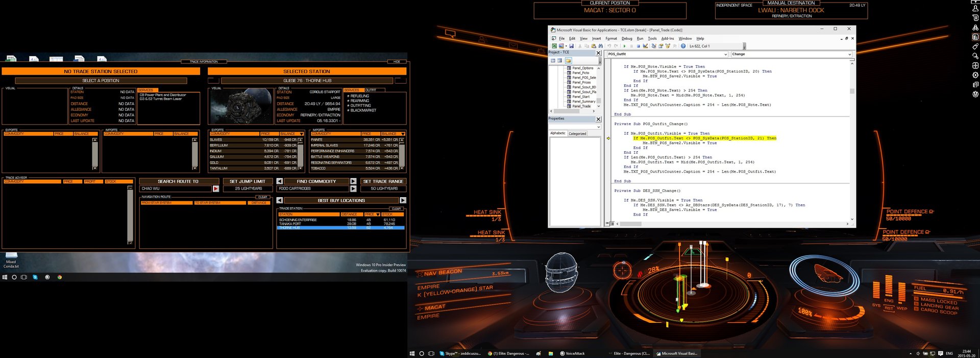This screenshot has width=980, height=358.
Task: Click SELECT A POSITION bar
Action: point(101,81)
